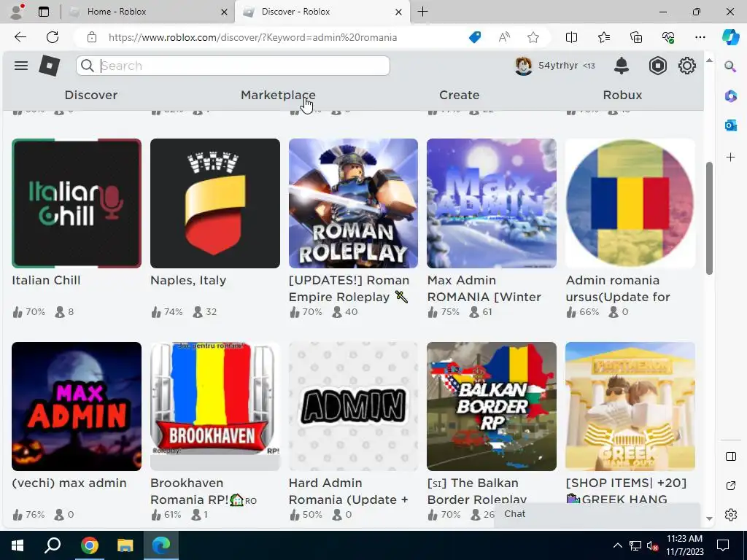Click the page vertical scrollbar thumb
Image resolution: width=747 pixels, height=560 pixels.
click(x=709, y=218)
